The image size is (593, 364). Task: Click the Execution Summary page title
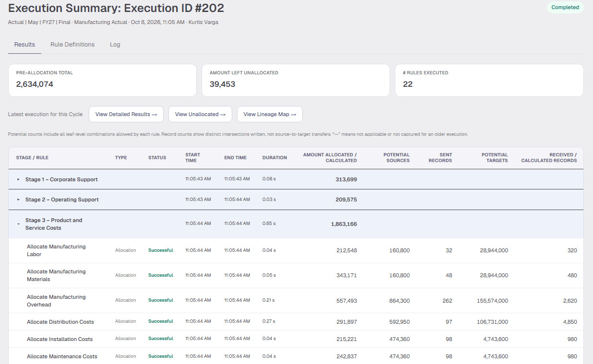116,8
